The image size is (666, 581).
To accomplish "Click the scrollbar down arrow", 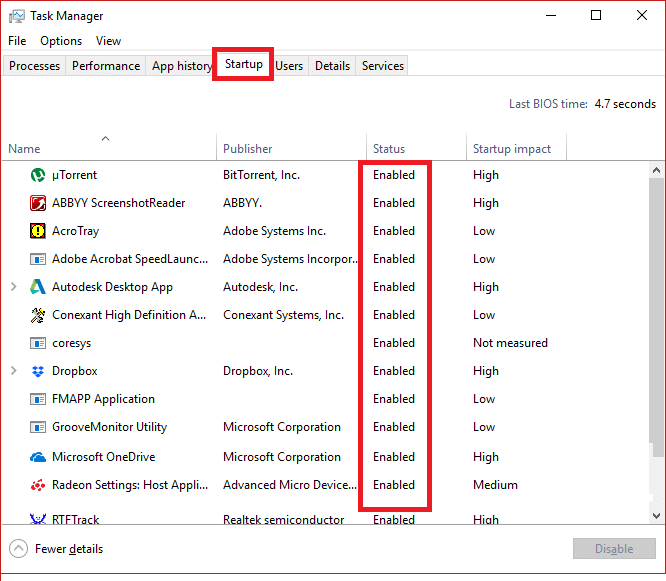I will tap(656, 516).
